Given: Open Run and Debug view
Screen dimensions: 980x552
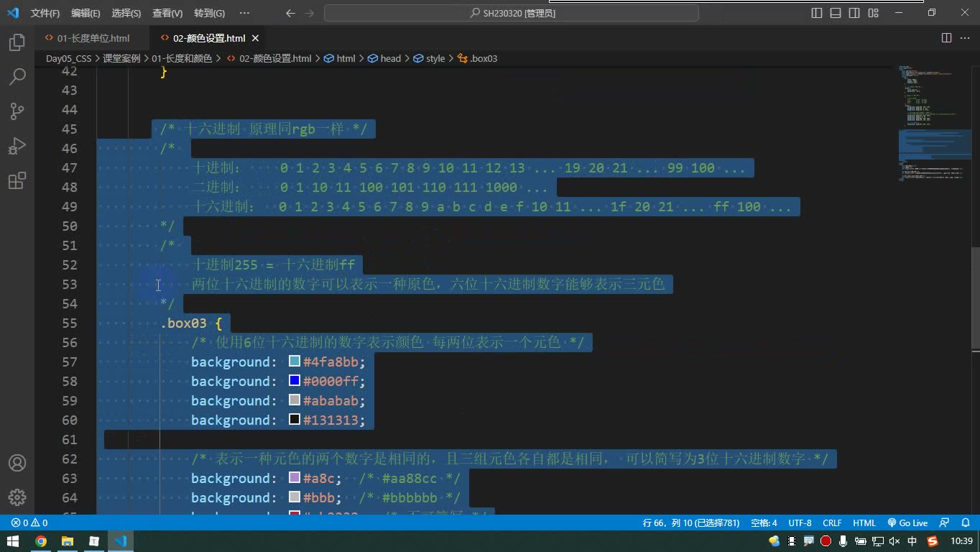Looking at the screenshot, I should pyautogui.click(x=17, y=146).
